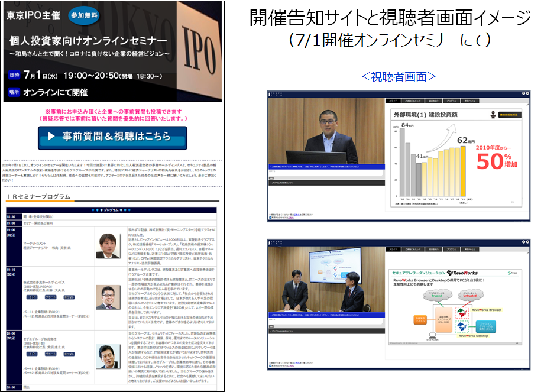Click TOKYO IPO logo in RevoWorks viewer

(x=276, y=242)
